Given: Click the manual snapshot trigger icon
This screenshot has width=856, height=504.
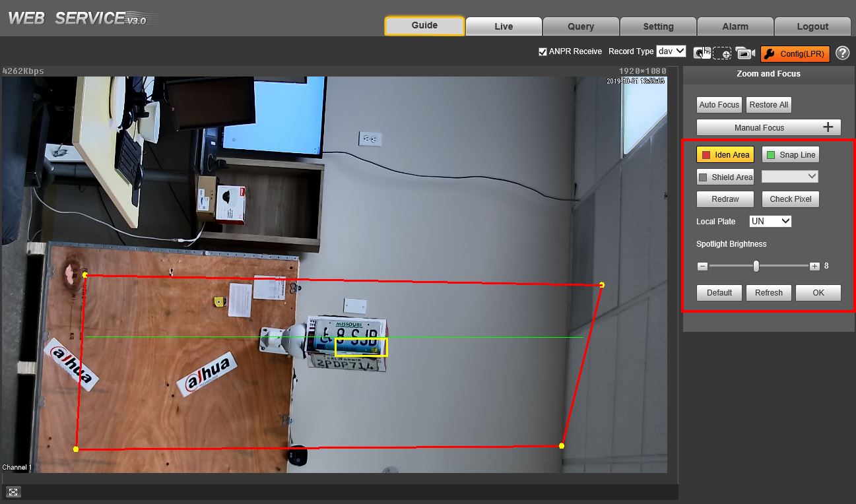Looking at the screenshot, I should (702, 53).
